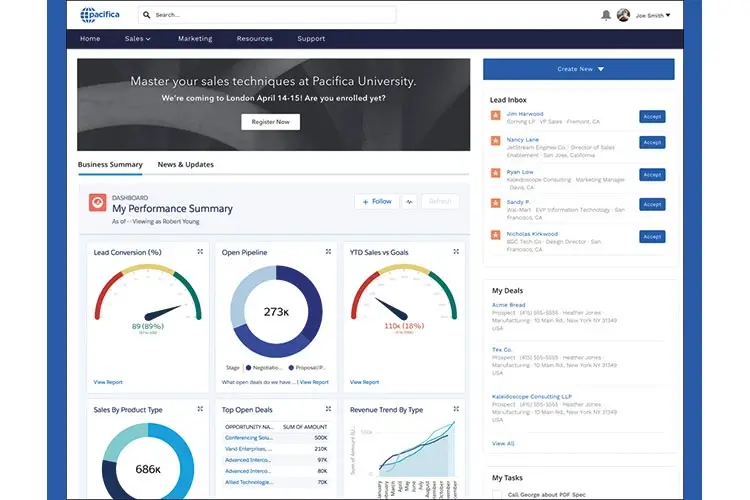Open the Sandy P. lead link

pyautogui.click(x=518, y=202)
